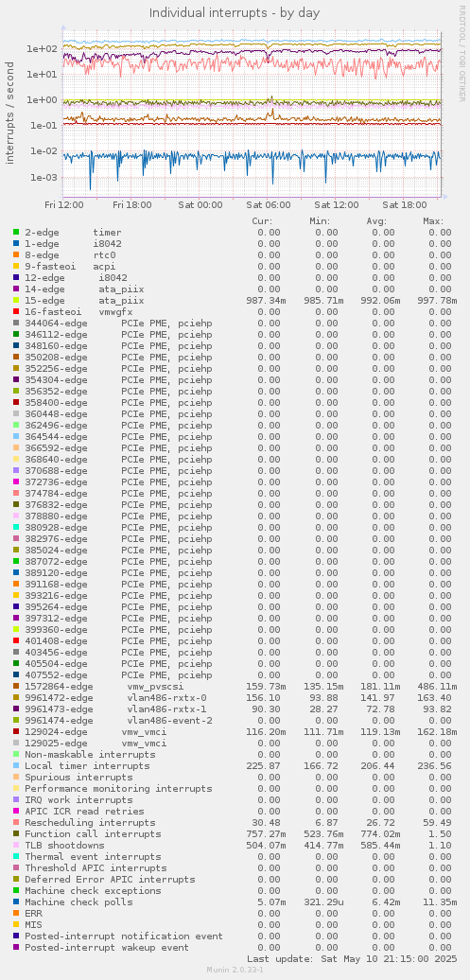The height and width of the screenshot is (980, 470).
Task: Click the Cur: column header
Action: coord(262,220)
